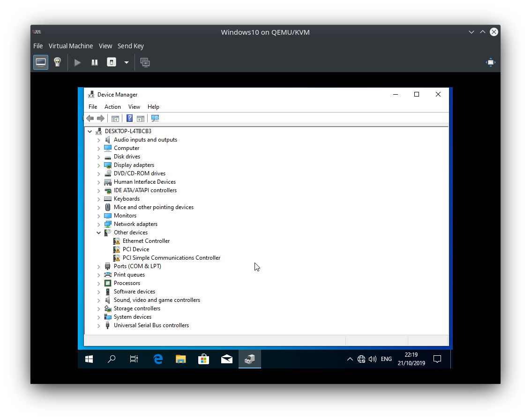Pause the virtual machine

[95, 62]
